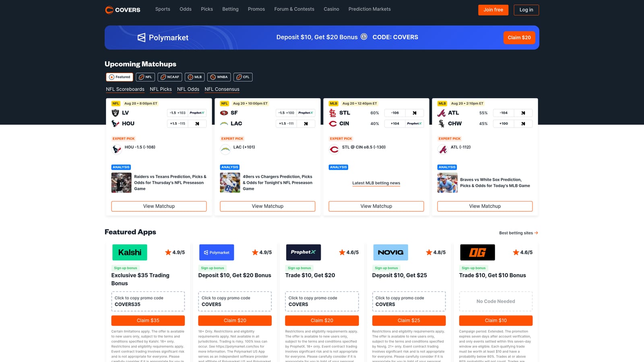Open Latest MLB betting news link
The height and width of the screenshot is (362, 644).
click(x=376, y=183)
